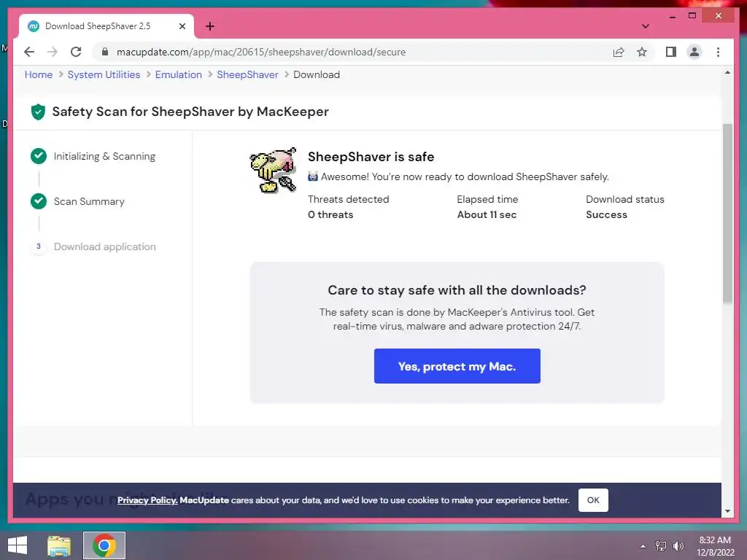
Task: Open the browser side panel
Action: click(x=671, y=52)
